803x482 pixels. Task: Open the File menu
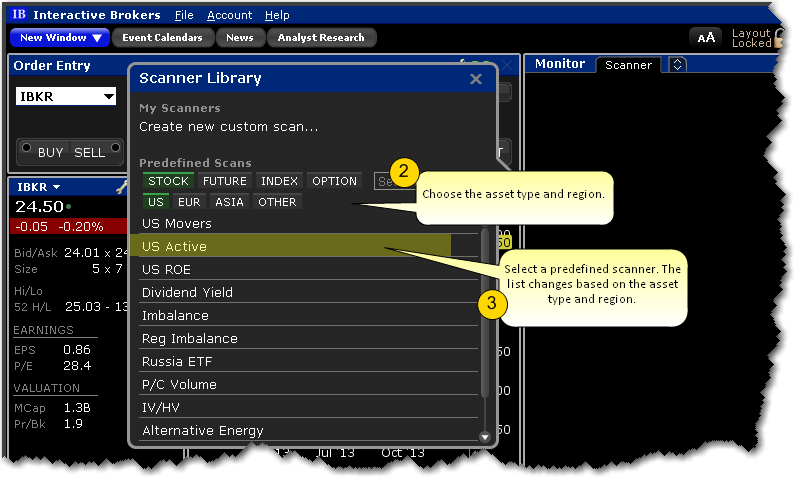point(184,15)
